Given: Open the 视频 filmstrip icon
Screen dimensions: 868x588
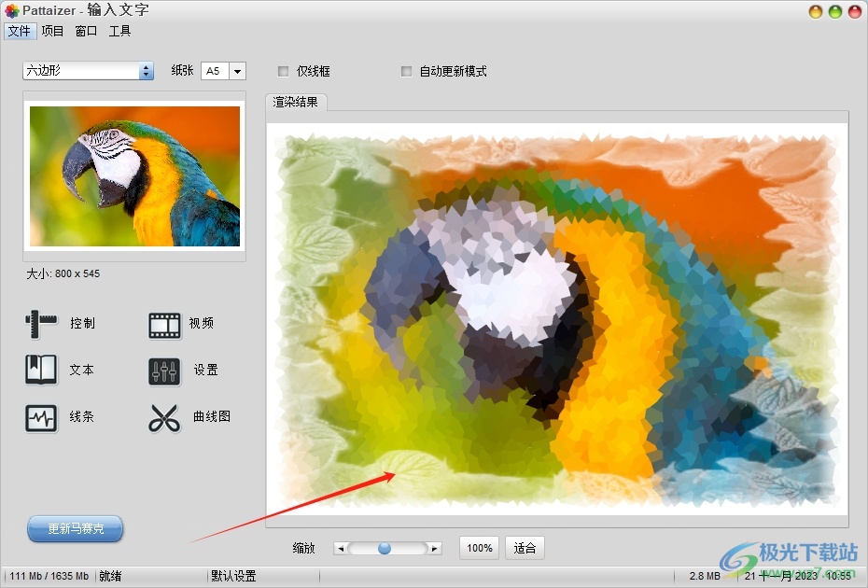Looking at the screenshot, I should [164, 325].
